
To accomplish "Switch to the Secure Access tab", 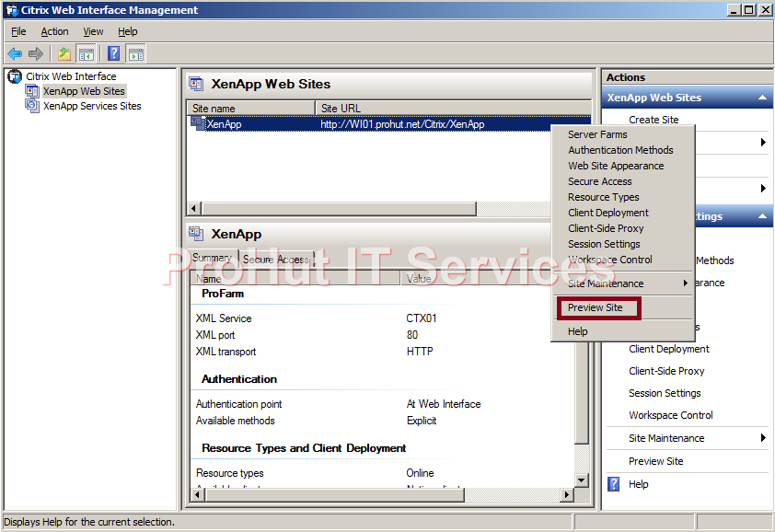I will [276, 259].
